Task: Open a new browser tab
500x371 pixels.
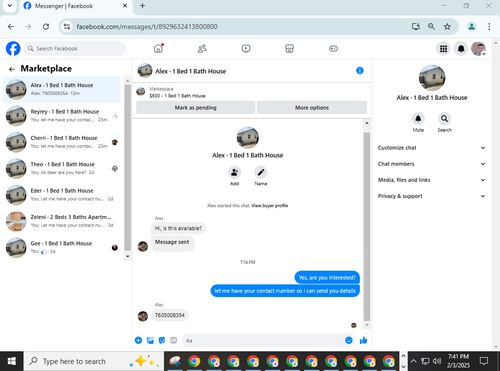Action: coord(142,6)
